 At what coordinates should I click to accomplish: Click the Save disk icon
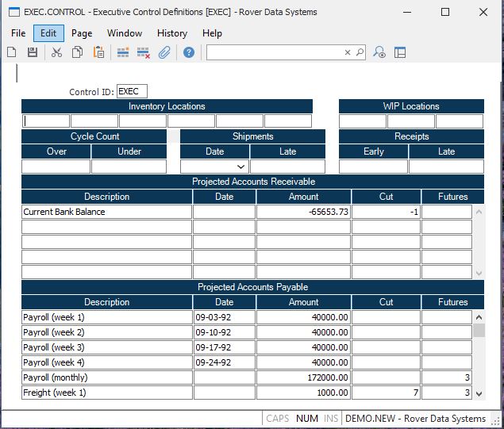click(33, 52)
